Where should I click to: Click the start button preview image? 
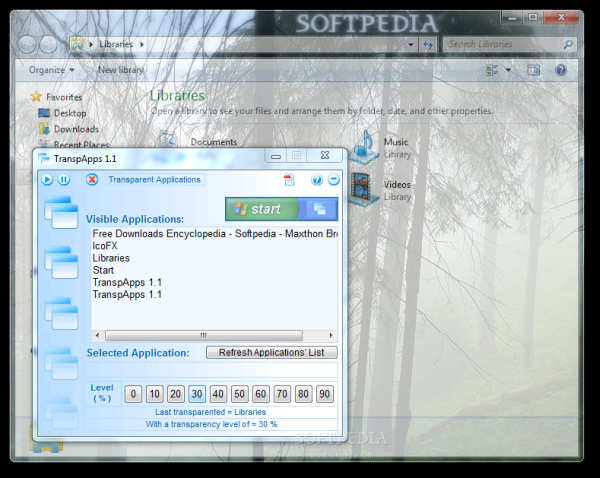(x=264, y=209)
